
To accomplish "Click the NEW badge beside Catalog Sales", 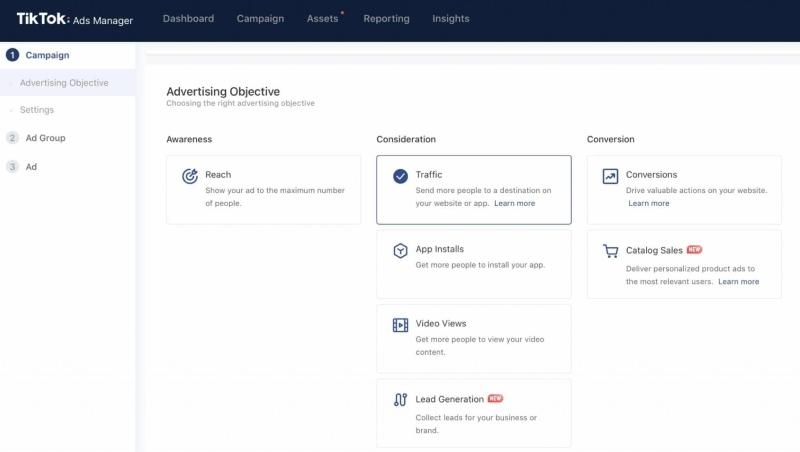I will click(694, 249).
